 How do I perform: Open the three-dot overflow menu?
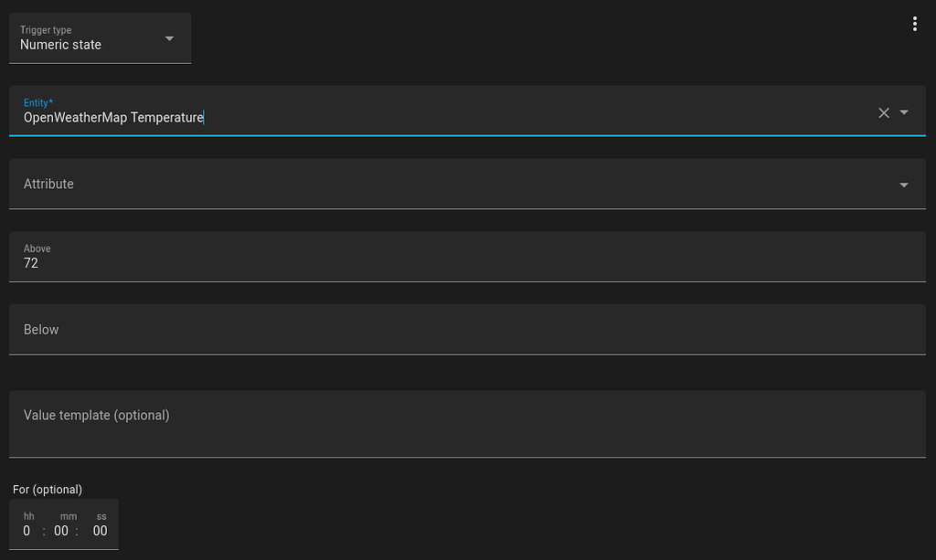(x=915, y=23)
